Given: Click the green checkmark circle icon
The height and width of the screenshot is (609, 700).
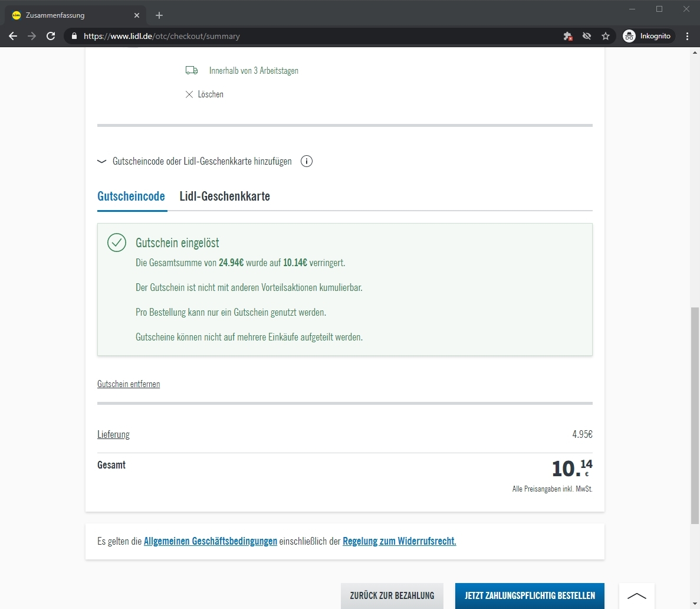Looking at the screenshot, I should point(117,243).
